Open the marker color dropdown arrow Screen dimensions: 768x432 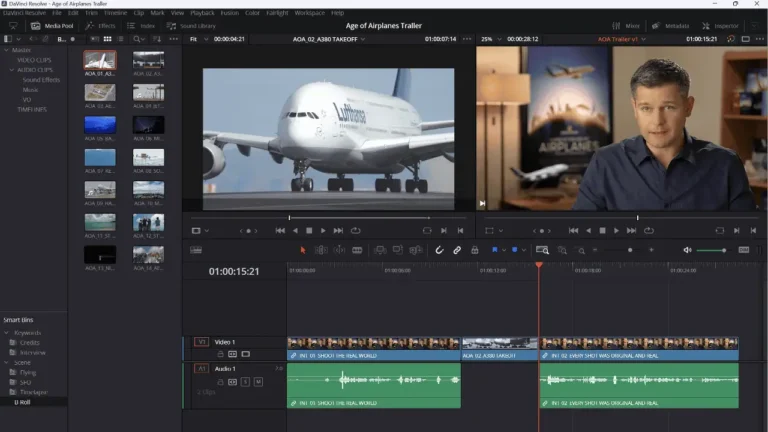(524, 250)
